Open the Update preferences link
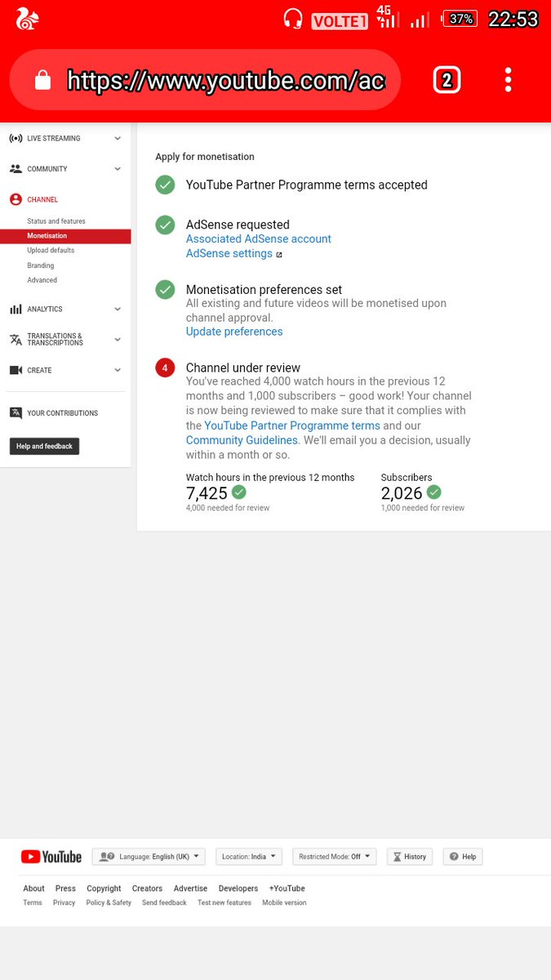 234,332
